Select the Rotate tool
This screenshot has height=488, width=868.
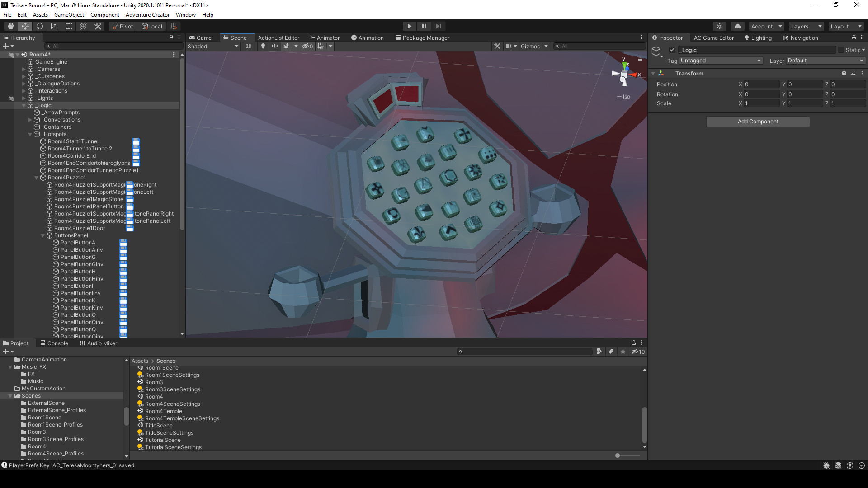pyautogui.click(x=40, y=26)
